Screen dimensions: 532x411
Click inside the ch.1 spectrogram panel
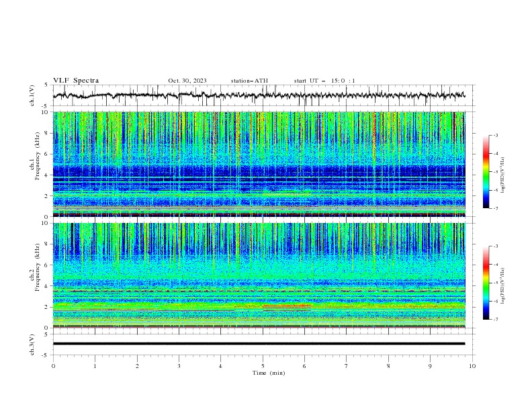[x=259, y=164]
